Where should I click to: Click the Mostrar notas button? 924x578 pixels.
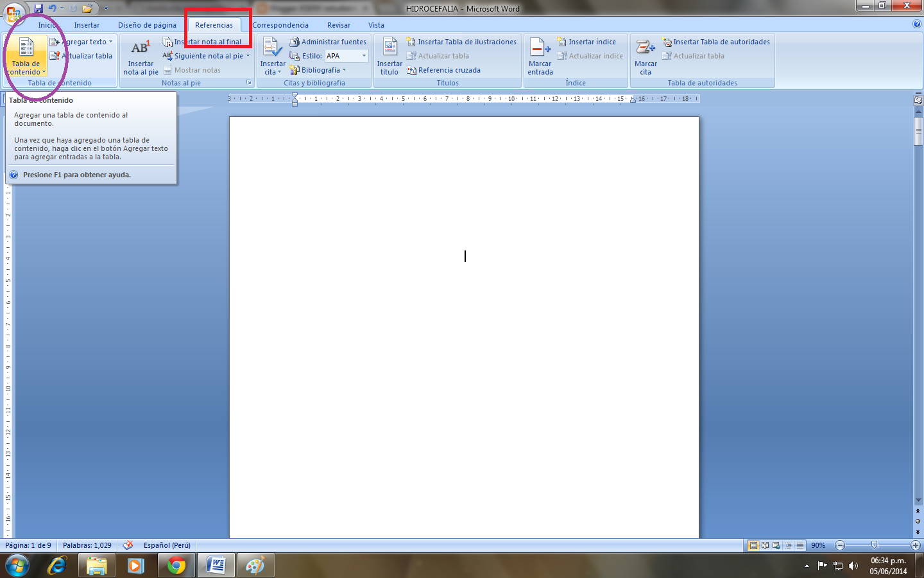coord(192,70)
